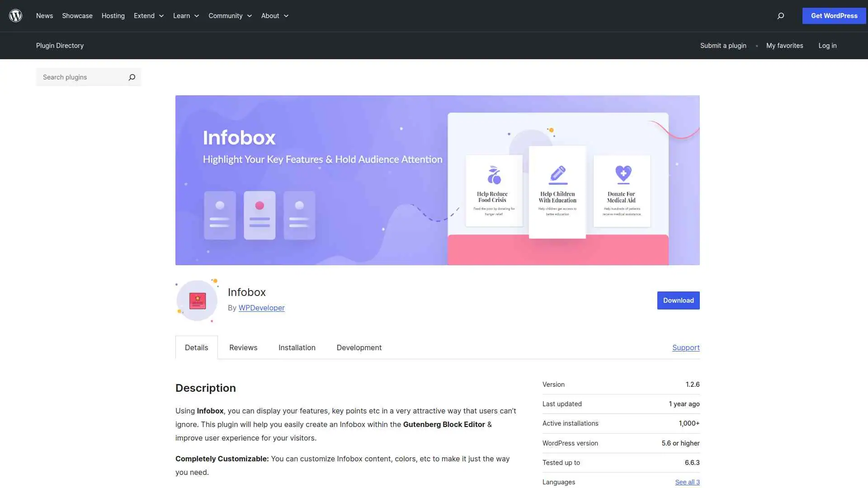The width and height of the screenshot is (868, 488).
Task: Select News in the navigation bar
Action: 44,16
